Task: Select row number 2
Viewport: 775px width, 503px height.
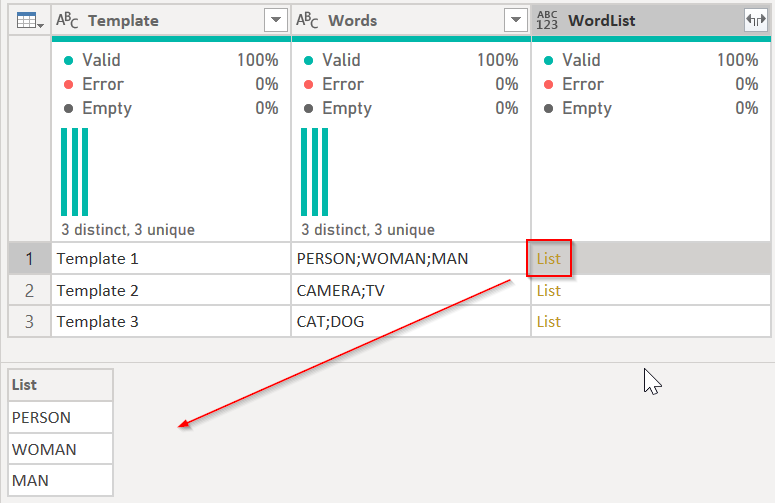Action: pyautogui.click(x=30, y=291)
